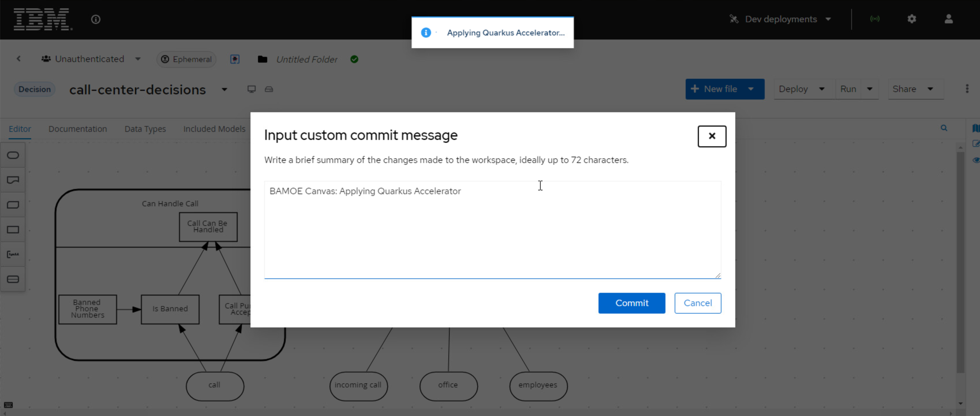Switch to the Included Models tab
The image size is (980, 416).
tap(214, 129)
